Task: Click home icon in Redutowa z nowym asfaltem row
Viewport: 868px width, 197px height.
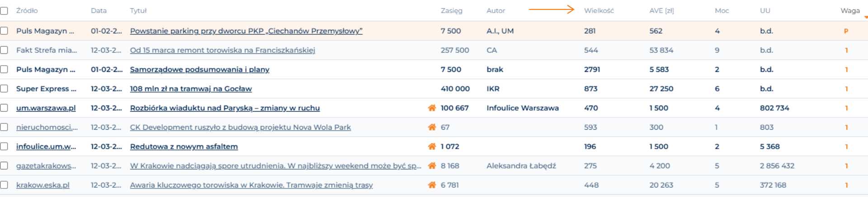Action: [432, 146]
